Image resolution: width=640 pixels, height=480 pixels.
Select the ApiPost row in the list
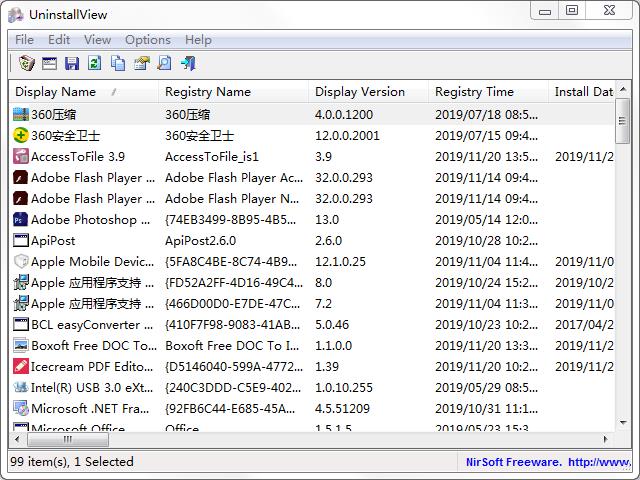click(x=80, y=241)
